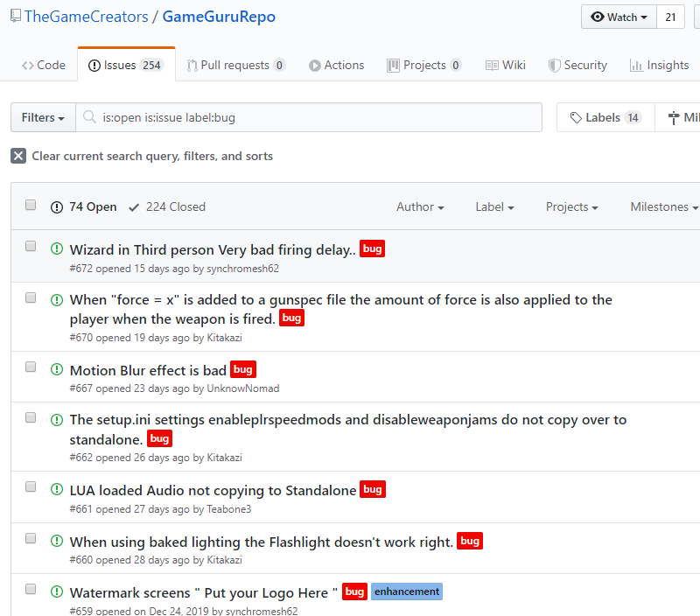
Task: Click Clear current search query link
Action: point(152,156)
